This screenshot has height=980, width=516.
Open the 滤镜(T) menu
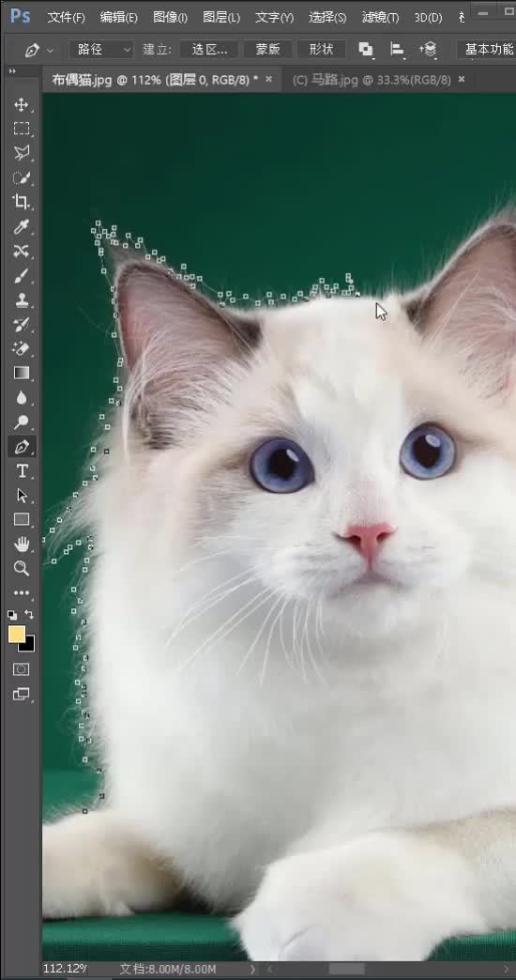coord(380,17)
